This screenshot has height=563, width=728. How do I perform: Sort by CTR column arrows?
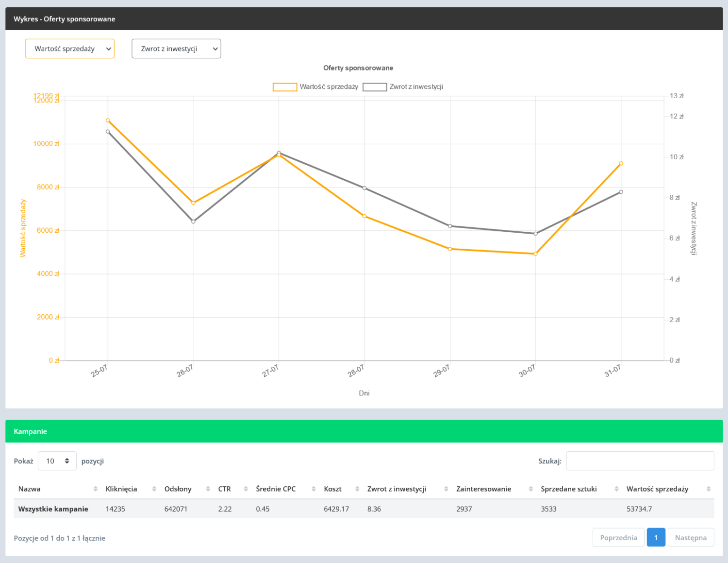pos(246,489)
